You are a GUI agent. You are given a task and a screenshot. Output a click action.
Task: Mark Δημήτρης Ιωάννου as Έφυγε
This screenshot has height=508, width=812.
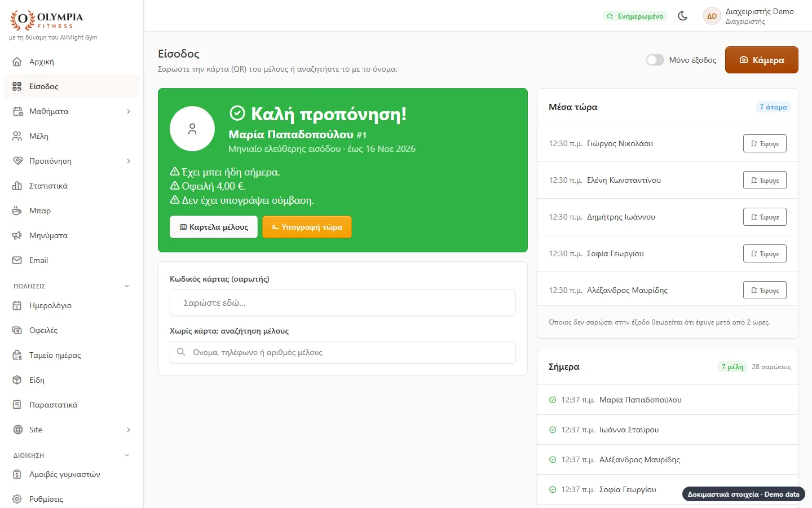click(765, 217)
